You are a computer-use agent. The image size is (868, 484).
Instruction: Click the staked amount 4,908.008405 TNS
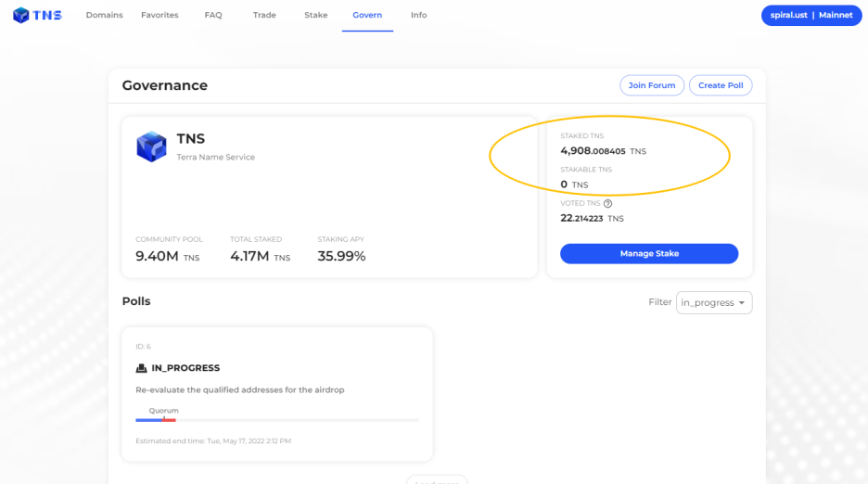click(603, 150)
